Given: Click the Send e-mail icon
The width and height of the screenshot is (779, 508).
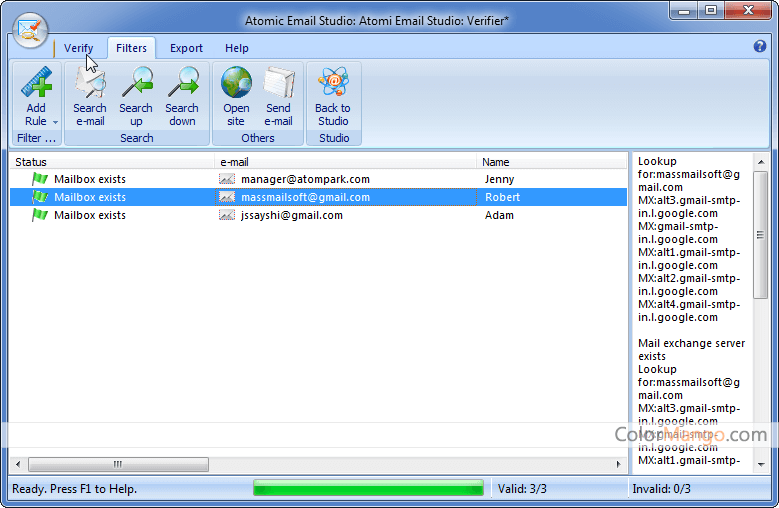Looking at the screenshot, I should coord(278,84).
